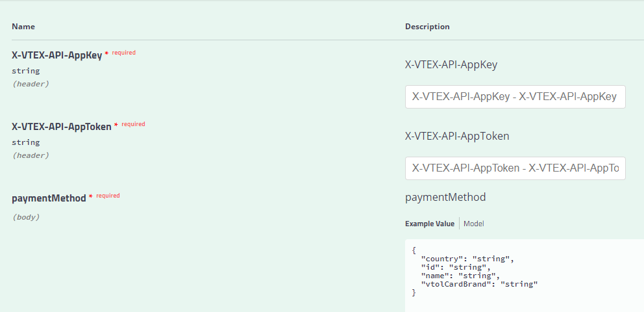The image size is (644, 312).
Task: Click the X-VTEX-API-AppKey description text above input
Action: point(451,64)
